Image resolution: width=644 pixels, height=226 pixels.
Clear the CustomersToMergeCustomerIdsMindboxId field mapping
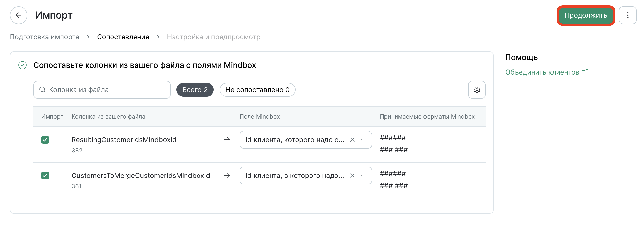pos(352,176)
